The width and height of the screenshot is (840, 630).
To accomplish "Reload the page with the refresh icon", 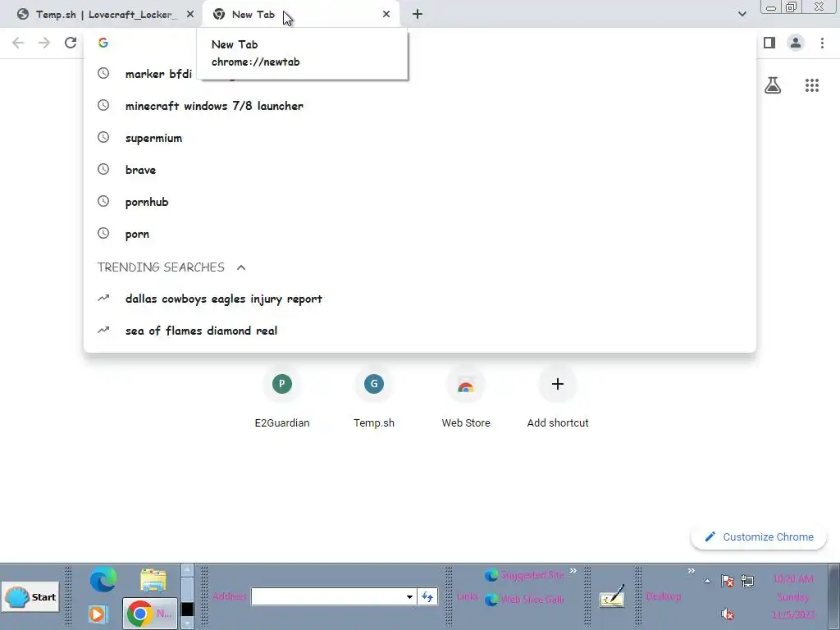I will pyautogui.click(x=71, y=43).
